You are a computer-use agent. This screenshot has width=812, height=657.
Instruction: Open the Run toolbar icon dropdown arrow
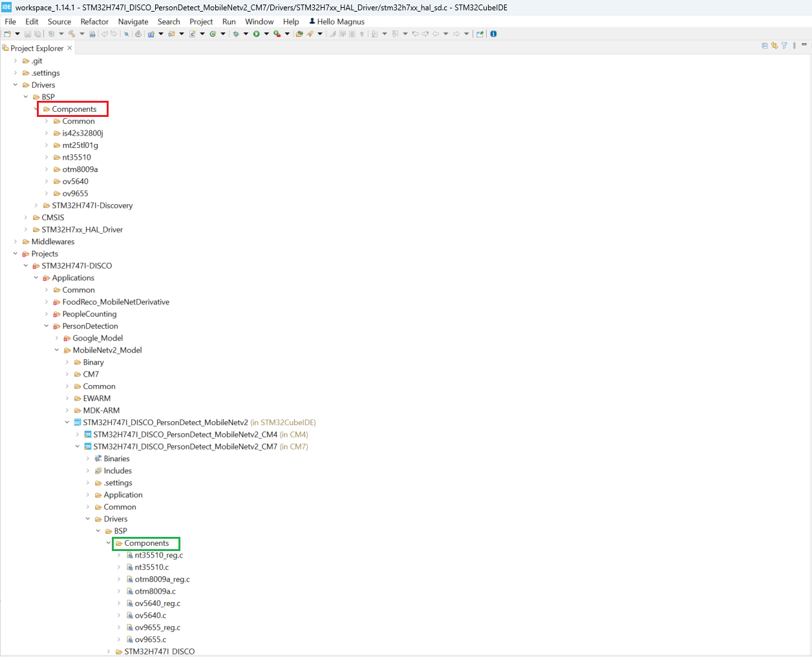tap(266, 34)
